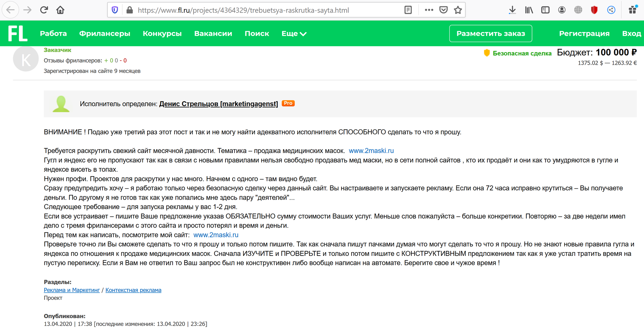Open the first www.2maski.ru link after 'медицинских масок'
Viewport: 644px width, 330px height.
(x=371, y=151)
